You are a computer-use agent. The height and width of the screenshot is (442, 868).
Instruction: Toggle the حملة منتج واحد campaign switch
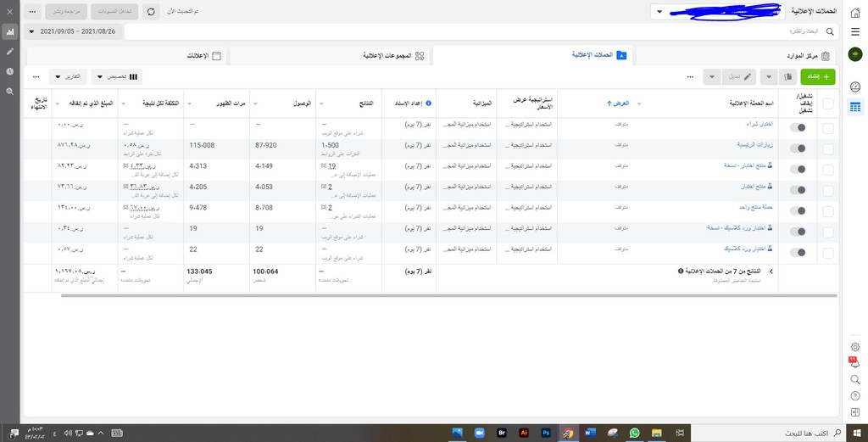click(x=798, y=210)
